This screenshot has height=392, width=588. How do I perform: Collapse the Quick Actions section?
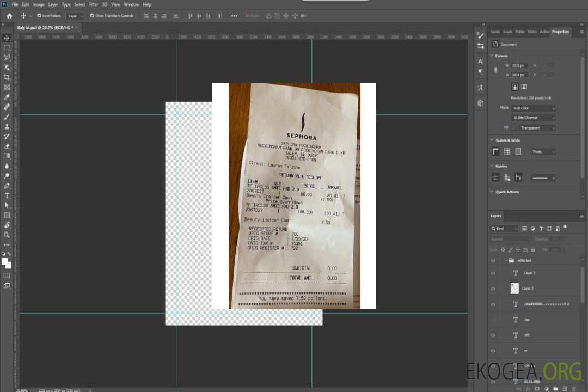click(492, 192)
